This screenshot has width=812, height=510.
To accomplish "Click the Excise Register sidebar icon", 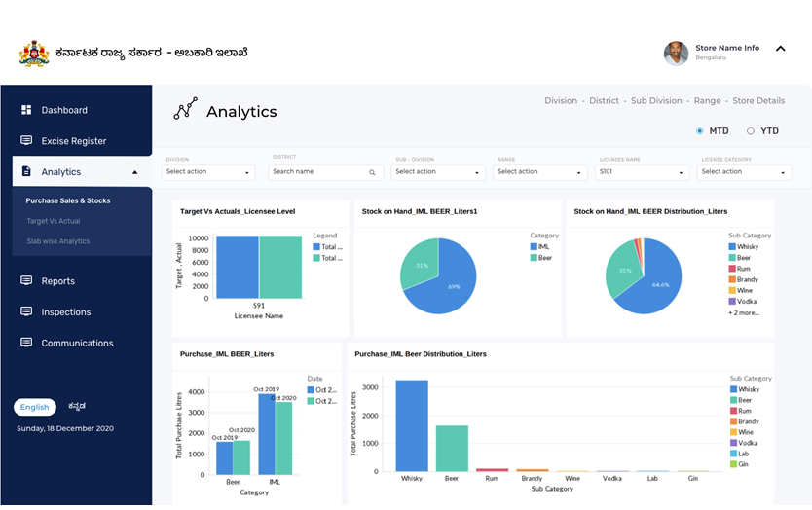I will [x=26, y=140].
